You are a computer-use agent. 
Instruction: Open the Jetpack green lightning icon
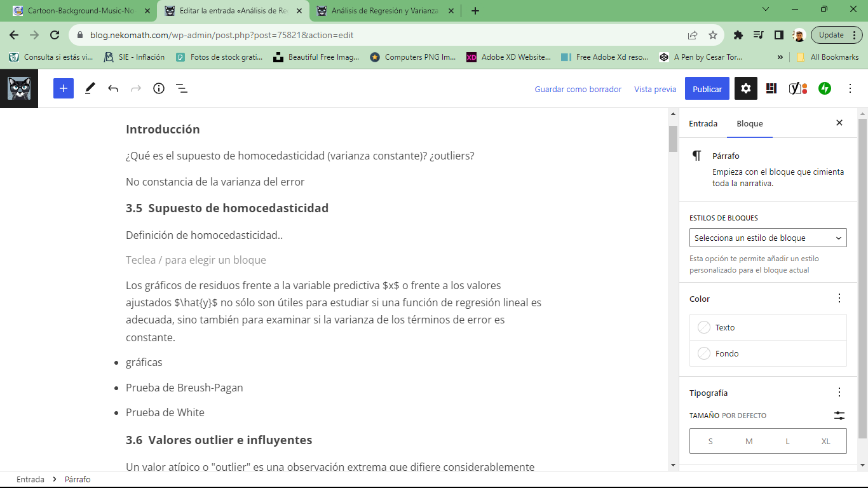825,89
